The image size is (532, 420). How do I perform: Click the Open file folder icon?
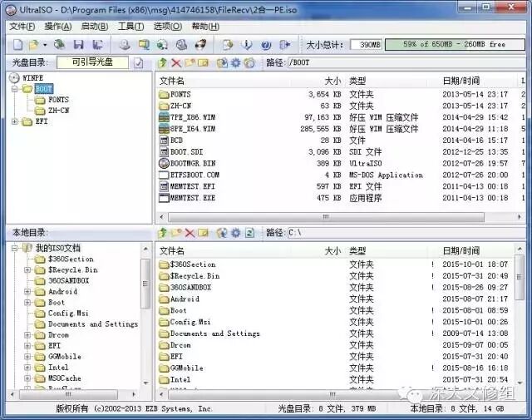tap(34, 44)
